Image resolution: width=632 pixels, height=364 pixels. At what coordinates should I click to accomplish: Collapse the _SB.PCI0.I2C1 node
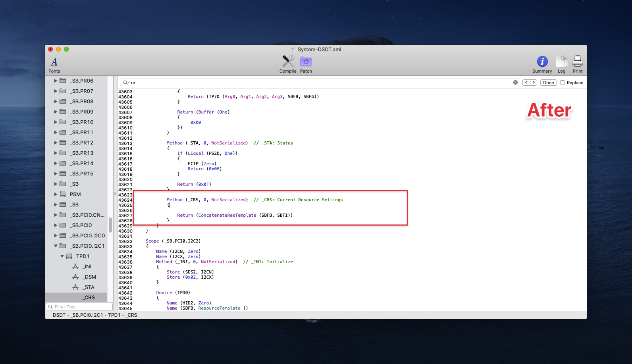pos(56,246)
